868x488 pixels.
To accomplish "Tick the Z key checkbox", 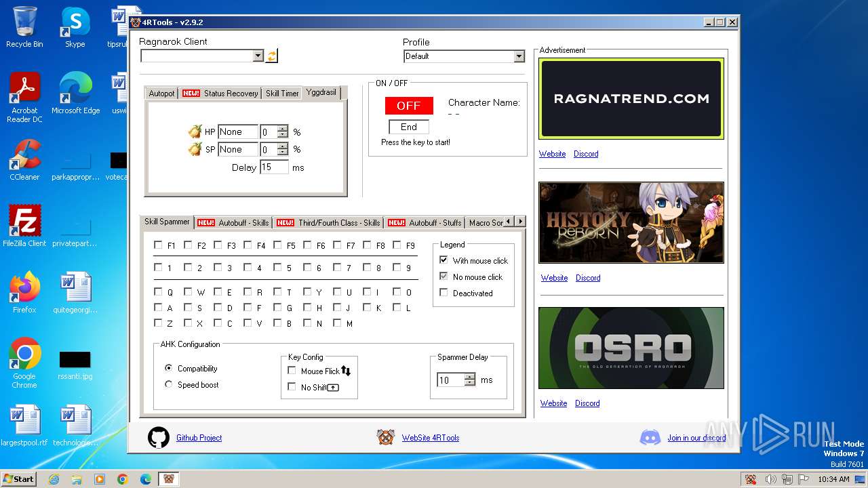I will point(158,323).
